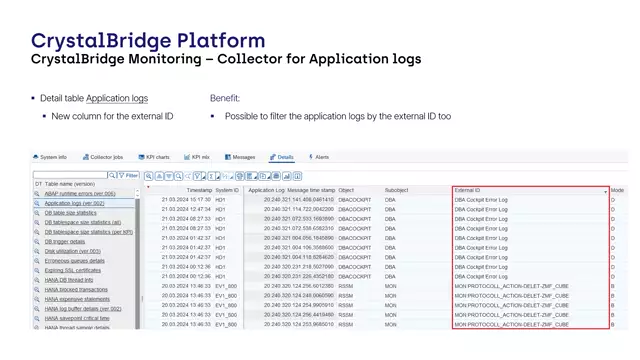Click the Table name (version) list header

click(x=70, y=184)
